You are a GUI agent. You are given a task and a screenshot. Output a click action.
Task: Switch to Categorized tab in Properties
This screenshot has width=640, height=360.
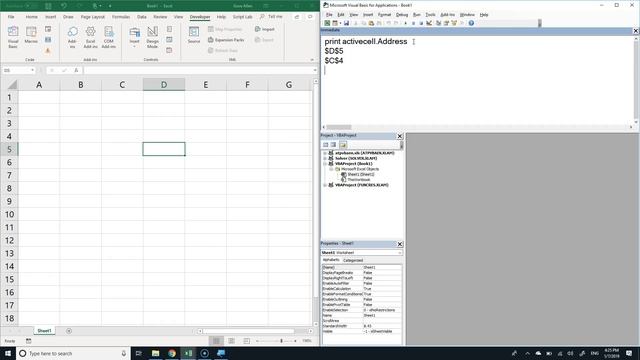point(353,260)
